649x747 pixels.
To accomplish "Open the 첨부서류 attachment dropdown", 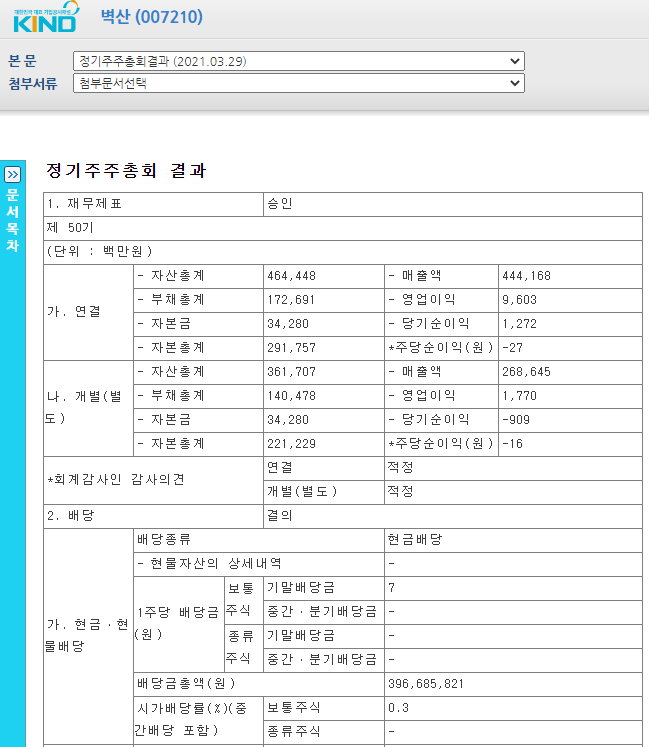I will coord(299,83).
